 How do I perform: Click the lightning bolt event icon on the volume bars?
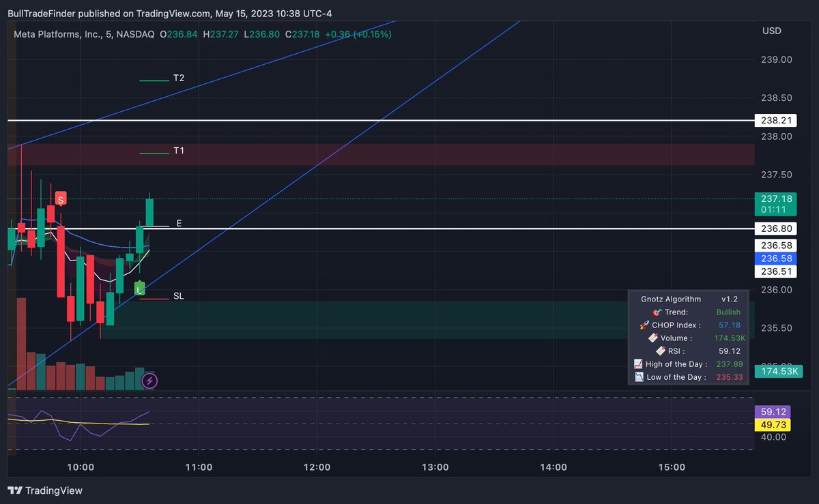pos(149,381)
